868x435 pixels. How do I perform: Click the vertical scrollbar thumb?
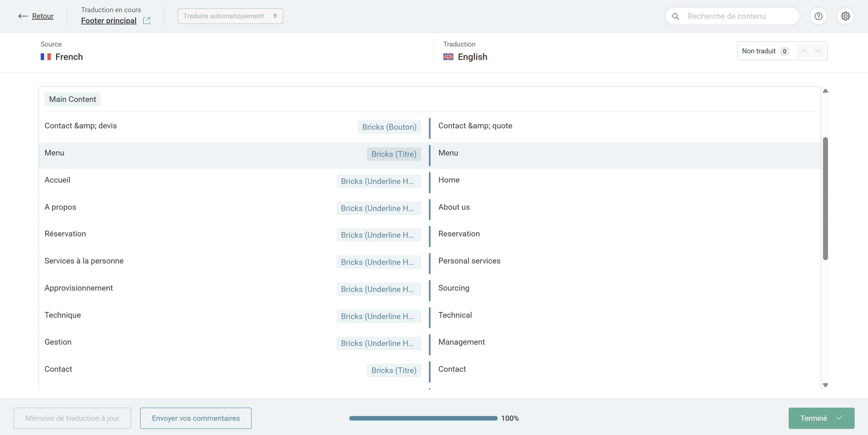click(x=826, y=198)
